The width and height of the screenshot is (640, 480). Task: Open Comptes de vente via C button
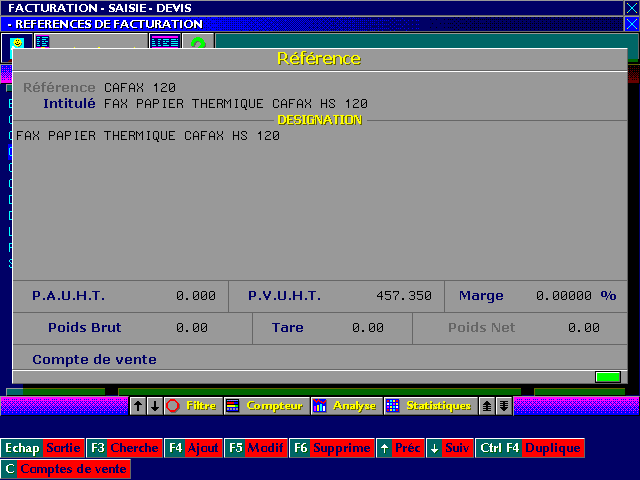point(66,469)
